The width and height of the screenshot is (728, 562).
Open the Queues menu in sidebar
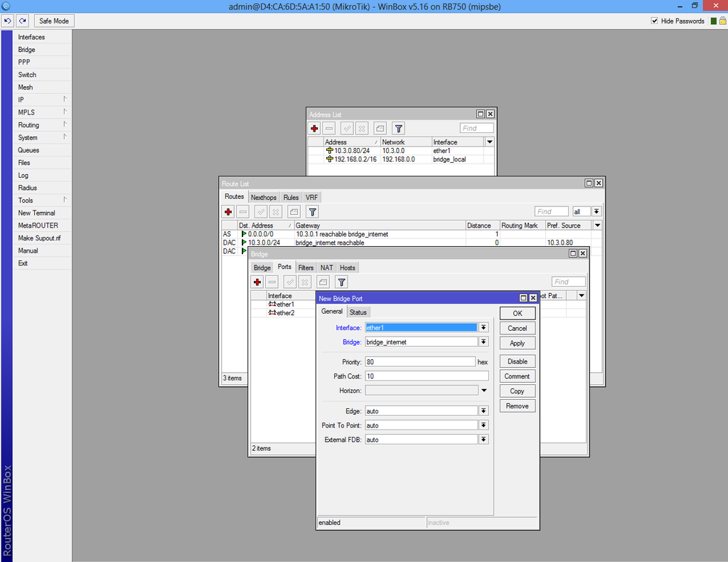pyautogui.click(x=29, y=150)
